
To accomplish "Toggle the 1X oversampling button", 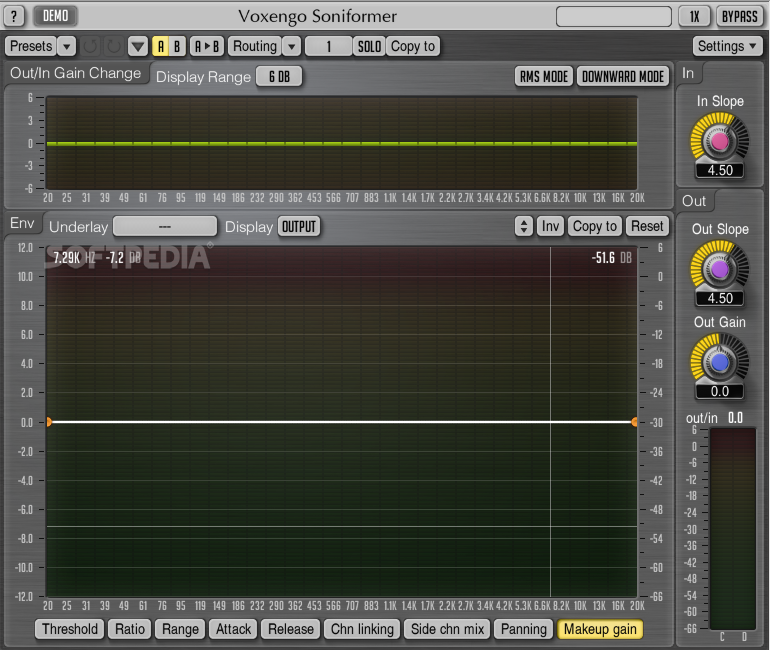I will click(694, 16).
